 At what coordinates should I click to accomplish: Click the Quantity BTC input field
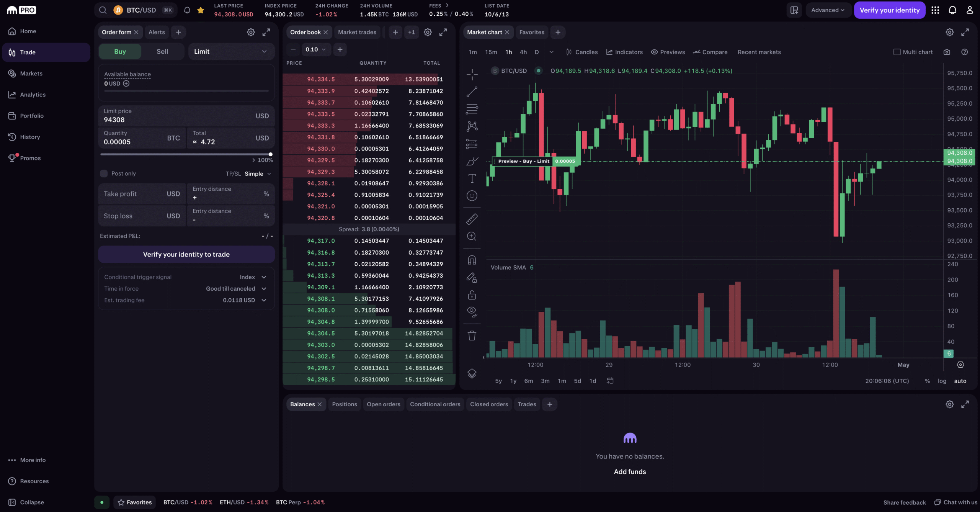pos(142,138)
